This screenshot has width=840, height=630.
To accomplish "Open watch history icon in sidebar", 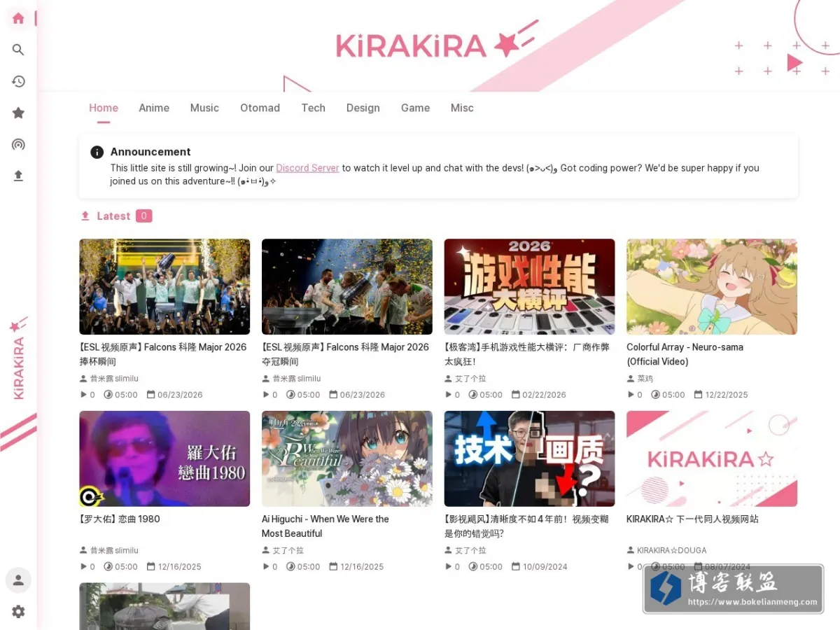I will click(x=18, y=81).
